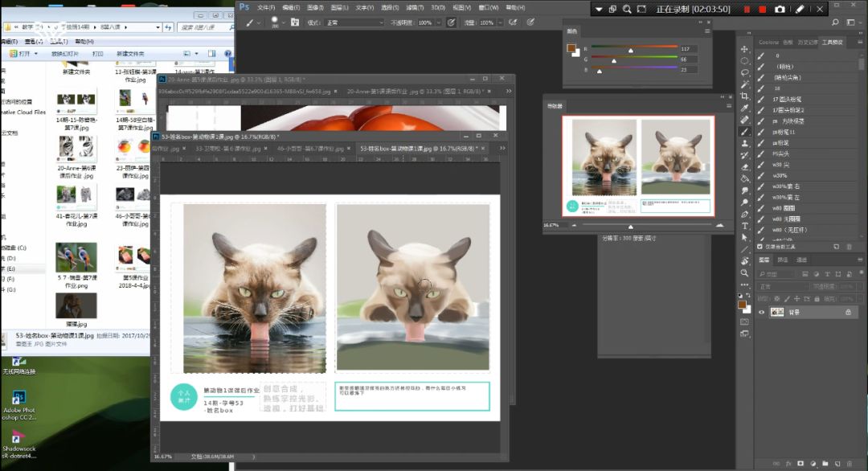Expand the opacity percentage dropdown in options bar
Viewport: 868px width, 471px height.
(437, 23)
